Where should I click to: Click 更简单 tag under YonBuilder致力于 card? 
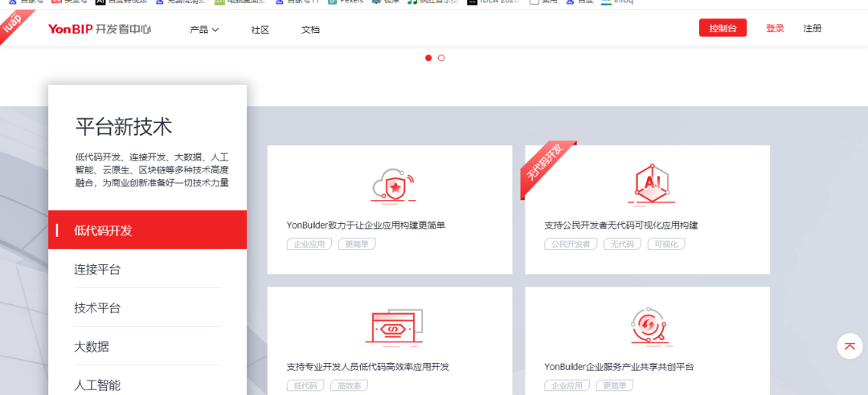pyautogui.click(x=357, y=244)
